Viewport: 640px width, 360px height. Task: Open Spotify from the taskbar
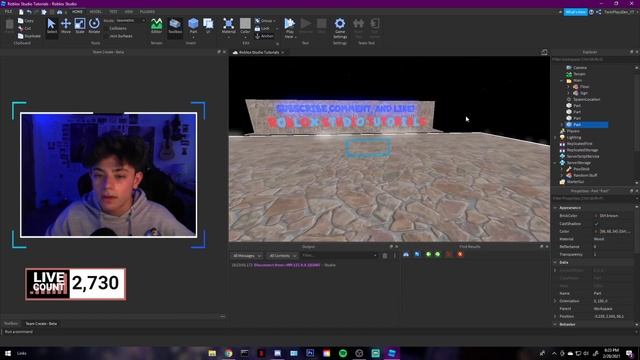point(343,353)
